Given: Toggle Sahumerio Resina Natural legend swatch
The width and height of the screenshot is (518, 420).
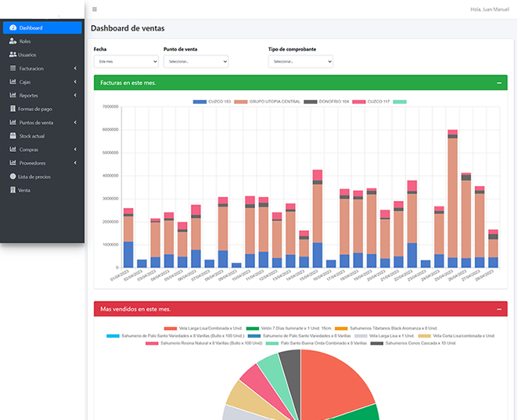Looking at the screenshot, I should tap(152, 343).
